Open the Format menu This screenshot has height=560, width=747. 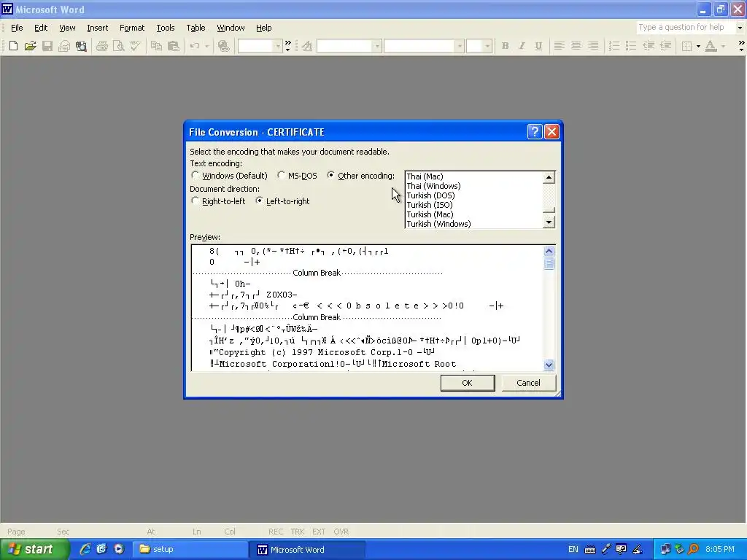coord(132,28)
